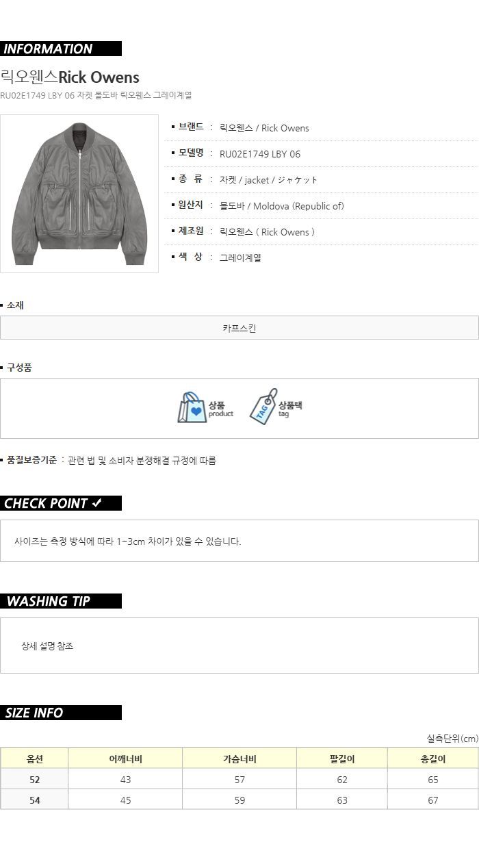Screen dimensions: 479x868
Task: Click the 릭오웬스Rick Owens product title
Action: 70,77
